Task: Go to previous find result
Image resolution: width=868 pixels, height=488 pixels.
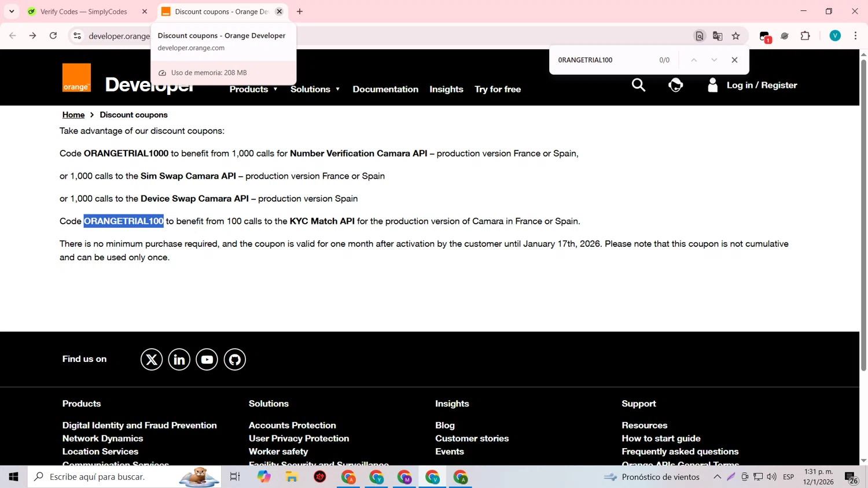Action: point(694,60)
